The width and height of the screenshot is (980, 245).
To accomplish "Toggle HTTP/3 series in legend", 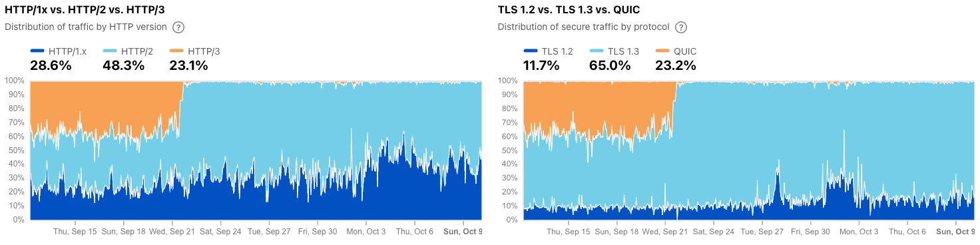I will coord(195,51).
